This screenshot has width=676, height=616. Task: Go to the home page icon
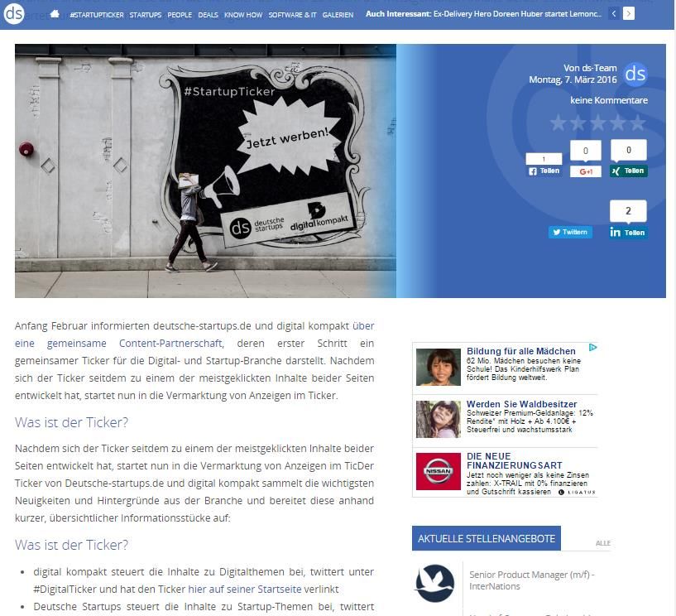pos(55,14)
